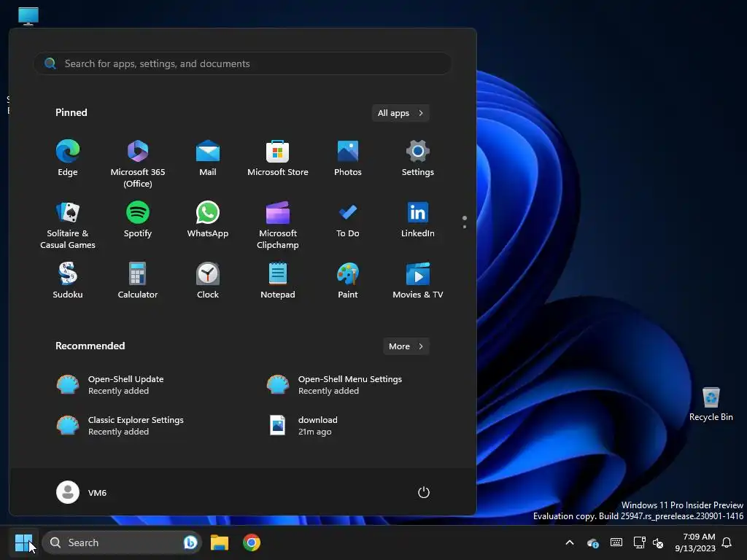Click the taskbar Search box
The image size is (747, 560).
point(122,542)
